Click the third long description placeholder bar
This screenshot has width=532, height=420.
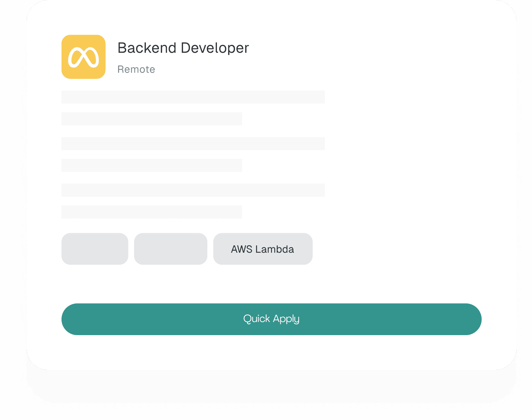tap(193, 190)
